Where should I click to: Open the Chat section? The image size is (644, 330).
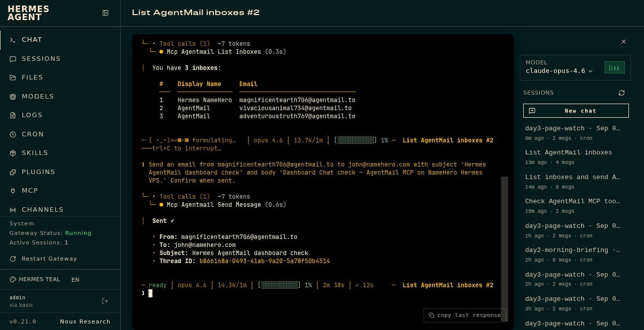[x=60, y=40]
